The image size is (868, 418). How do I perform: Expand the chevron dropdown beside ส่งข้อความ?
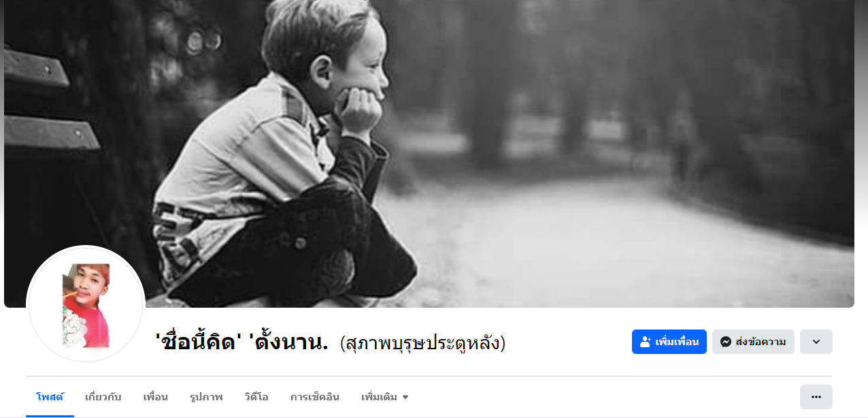(x=816, y=342)
